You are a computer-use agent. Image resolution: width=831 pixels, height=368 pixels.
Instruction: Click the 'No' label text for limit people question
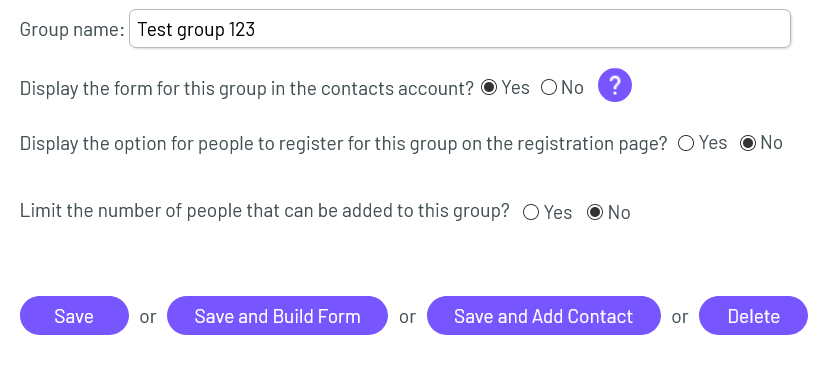pyautogui.click(x=619, y=213)
